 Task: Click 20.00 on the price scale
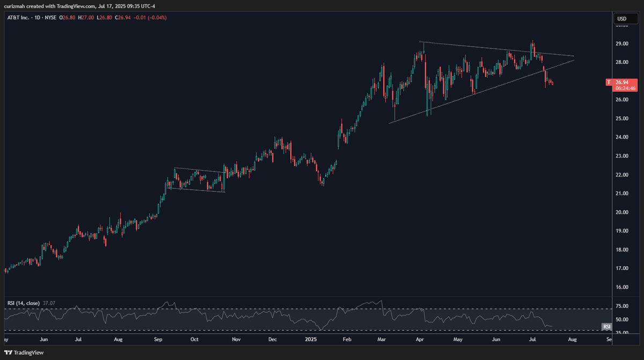(x=621, y=212)
